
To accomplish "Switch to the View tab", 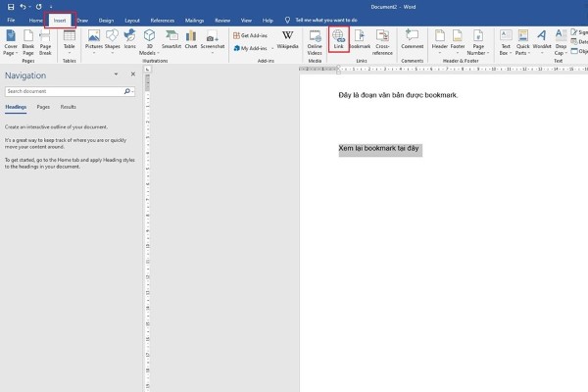I will click(246, 21).
